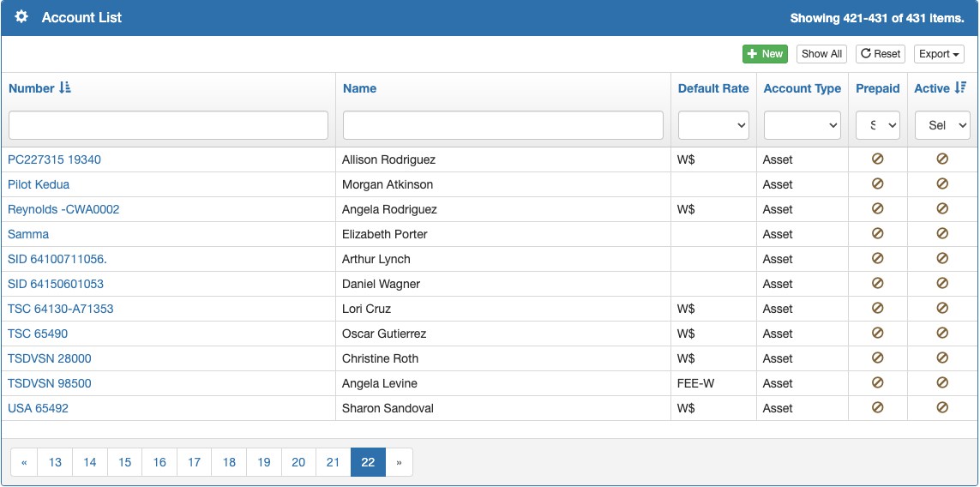
Task: Sort by Prepaid column header
Action: pos(877,88)
